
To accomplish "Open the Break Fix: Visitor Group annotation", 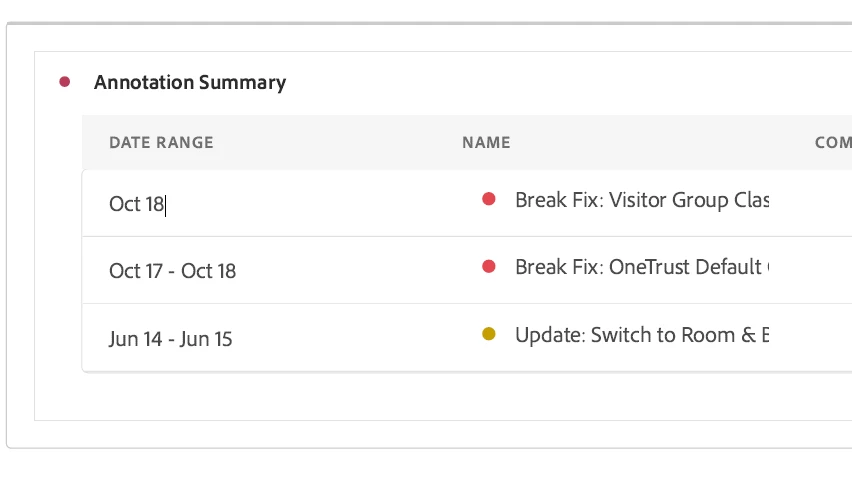I will [x=642, y=200].
